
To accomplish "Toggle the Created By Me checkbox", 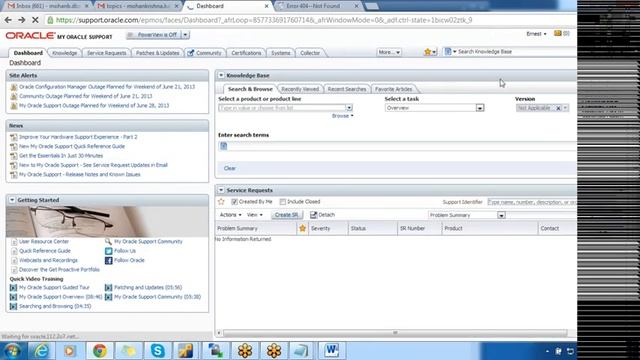I will (234, 202).
